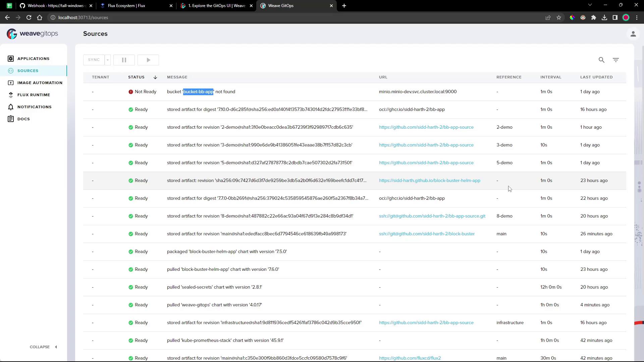Open Notifications via bell icon
644x362 pixels.
tap(11, 107)
